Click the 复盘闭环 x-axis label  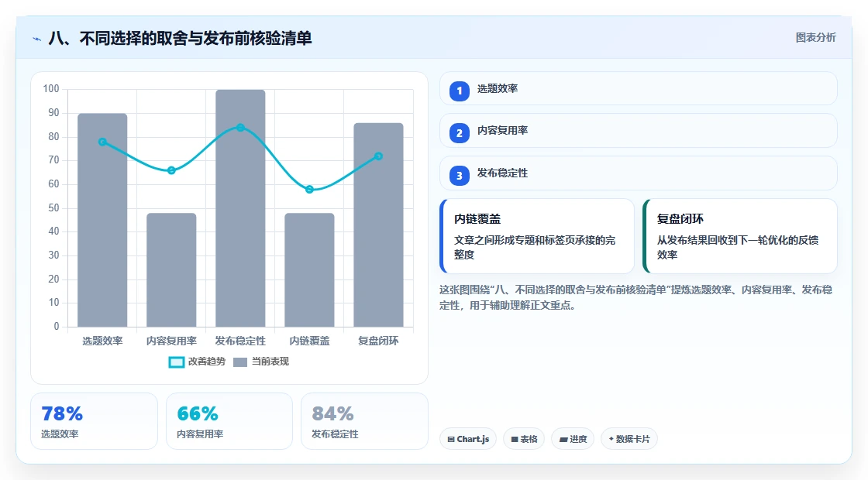(x=379, y=341)
